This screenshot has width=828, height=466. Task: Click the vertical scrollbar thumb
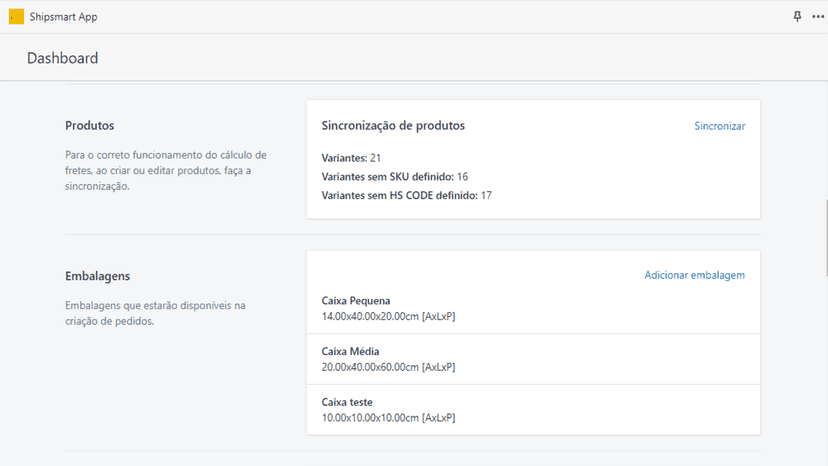pos(826,238)
